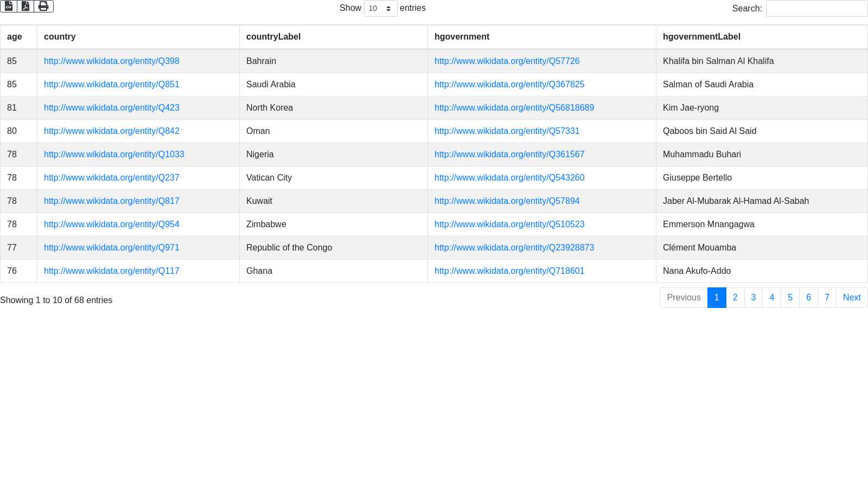This screenshot has width=868, height=488.
Task: Follow the Q57331 link for Qaboos
Action: (507, 131)
